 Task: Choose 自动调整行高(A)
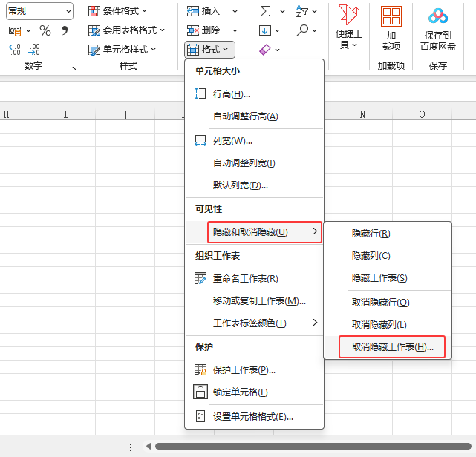[x=255, y=116]
